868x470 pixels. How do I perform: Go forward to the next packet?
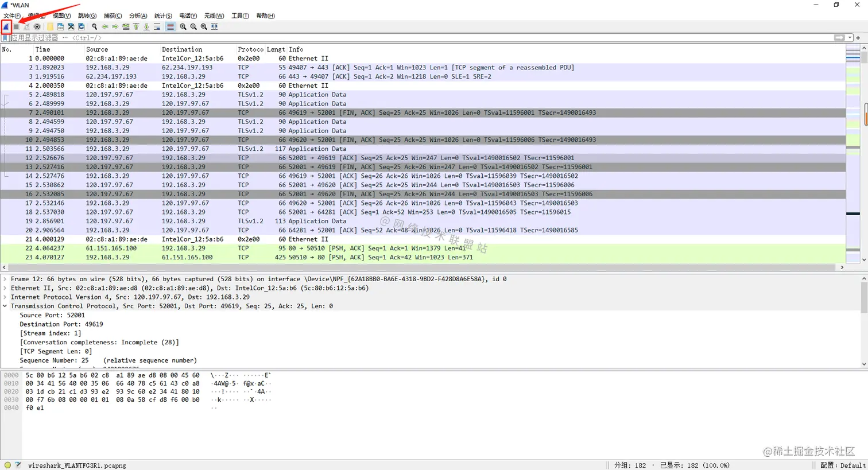[115, 26]
